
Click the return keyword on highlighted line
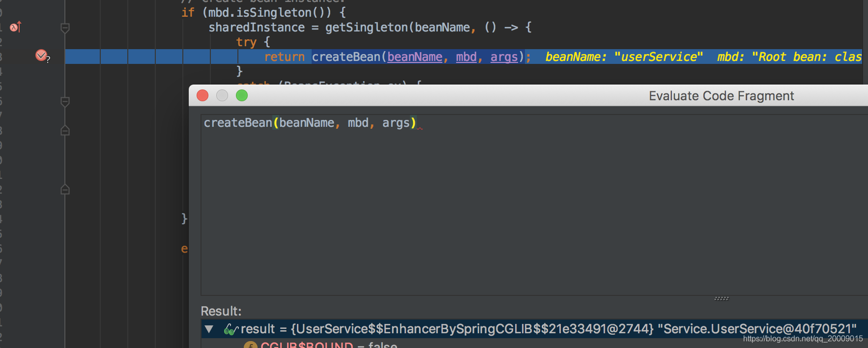(285, 57)
